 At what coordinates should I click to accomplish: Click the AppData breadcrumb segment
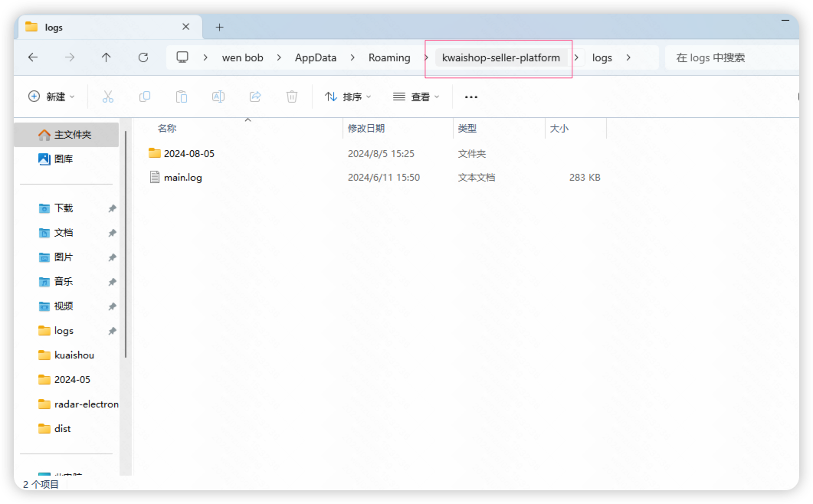click(x=316, y=57)
